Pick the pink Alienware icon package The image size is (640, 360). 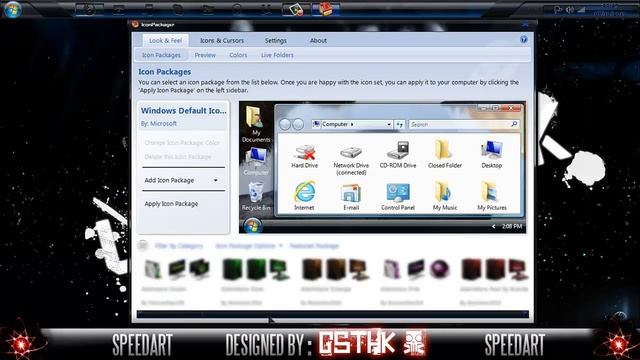pos(415,281)
